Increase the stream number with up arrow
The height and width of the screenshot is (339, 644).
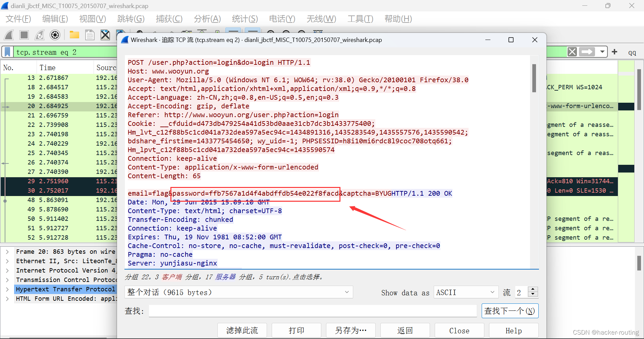coord(533,289)
